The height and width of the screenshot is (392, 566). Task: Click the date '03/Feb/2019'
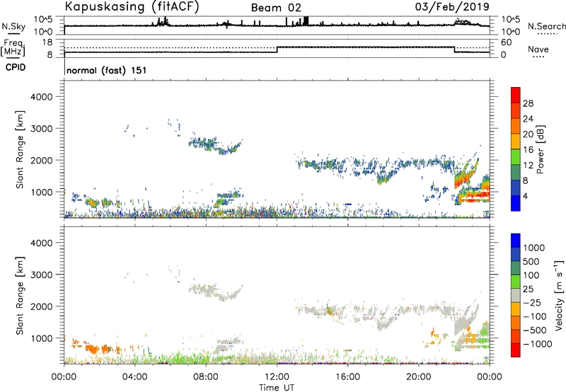point(452,6)
